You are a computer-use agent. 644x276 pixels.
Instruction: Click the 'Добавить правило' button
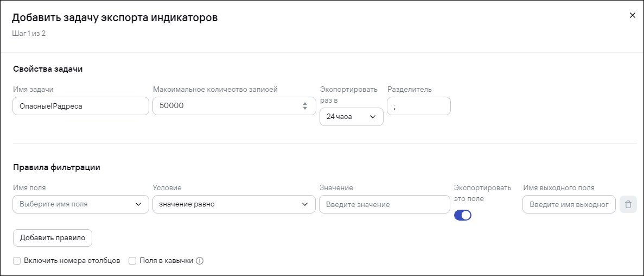coord(53,238)
